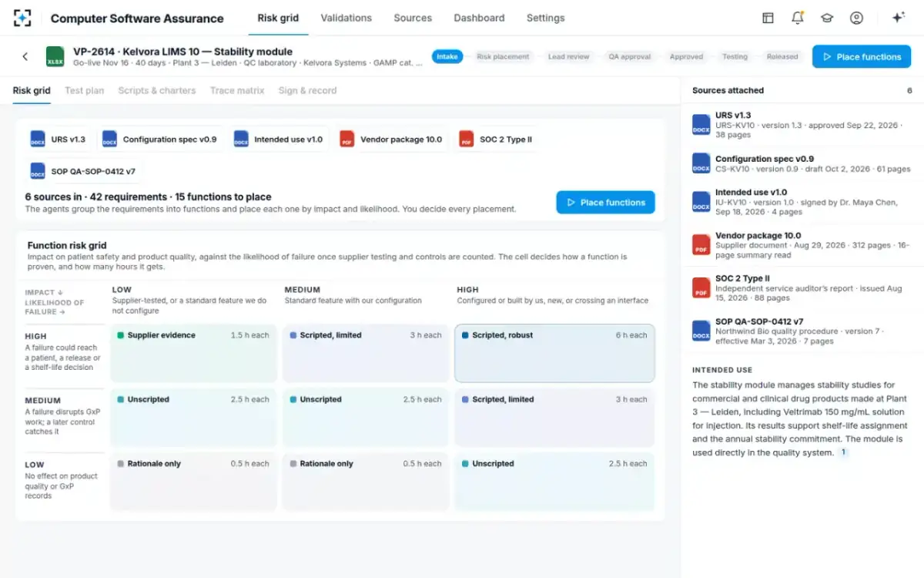Click VP-2614 Kelvora LIMS 10 title
The height and width of the screenshot is (578, 924).
point(183,51)
